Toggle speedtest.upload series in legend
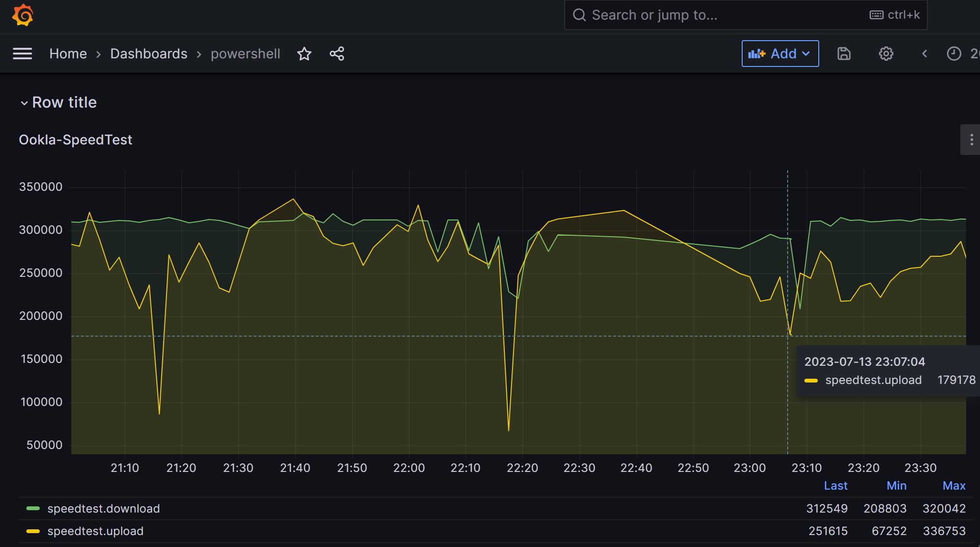Viewport: 980px width, 547px height. pyautogui.click(x=95, y=531)
